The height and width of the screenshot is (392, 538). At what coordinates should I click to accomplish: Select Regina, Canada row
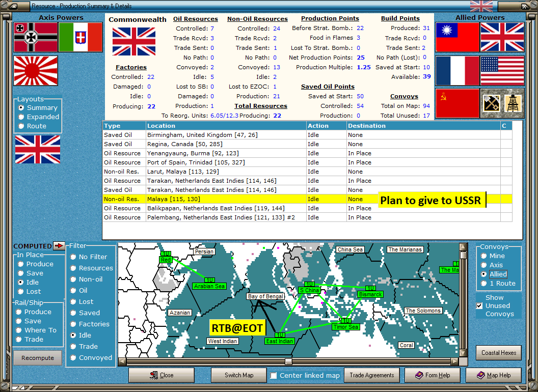tap(307, 144)
